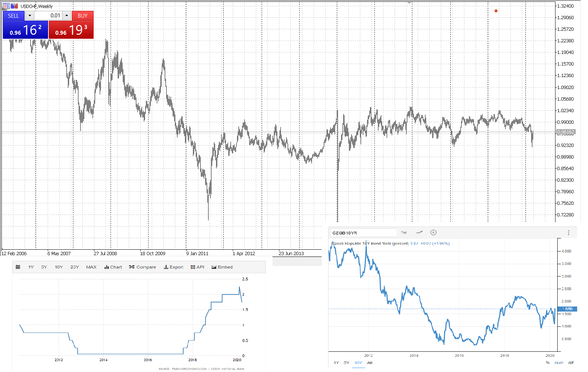Click the 1.32400 price scale label

[565, 6]
